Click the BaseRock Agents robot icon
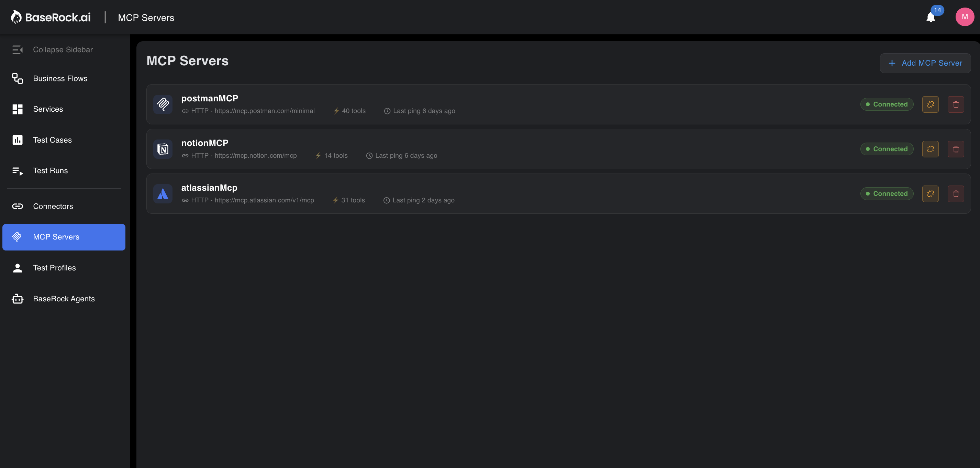 tap(18, 299)
